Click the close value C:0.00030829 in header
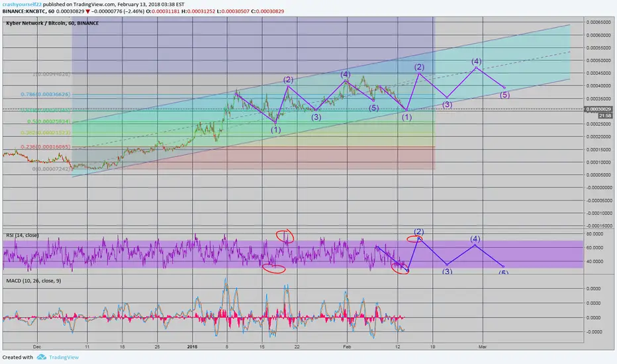Image resolution: width=617 pixels, height=364 pixels. 267,11
